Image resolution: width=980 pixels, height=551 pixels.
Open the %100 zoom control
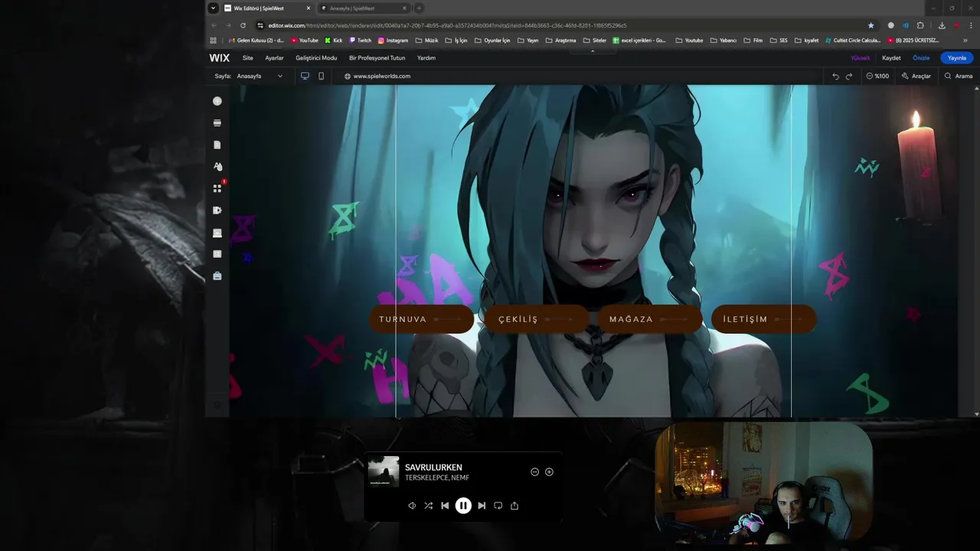point(877,76)
